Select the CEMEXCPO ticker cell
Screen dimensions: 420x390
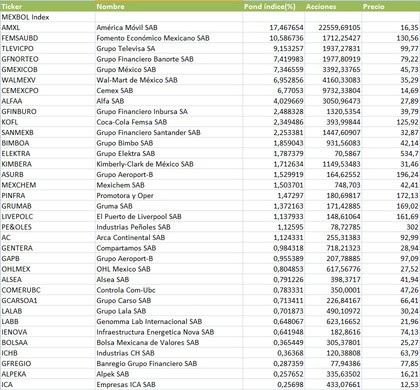click(48, 90)
